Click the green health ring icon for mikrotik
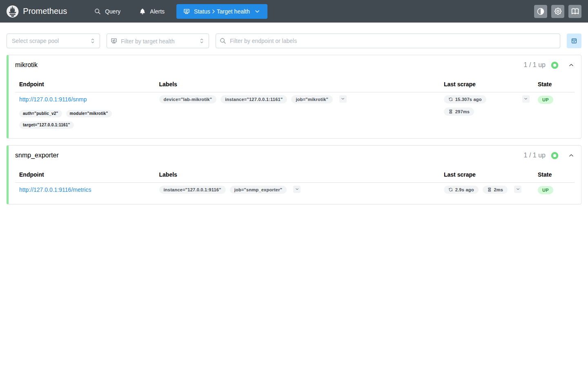 [x=555, y=65]
